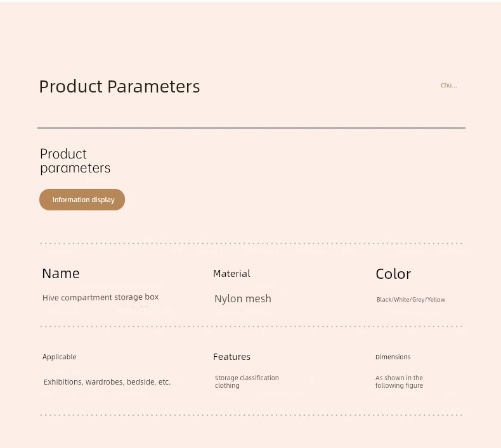Click the Material label
501x448 pixels.
tap(231, 273)
